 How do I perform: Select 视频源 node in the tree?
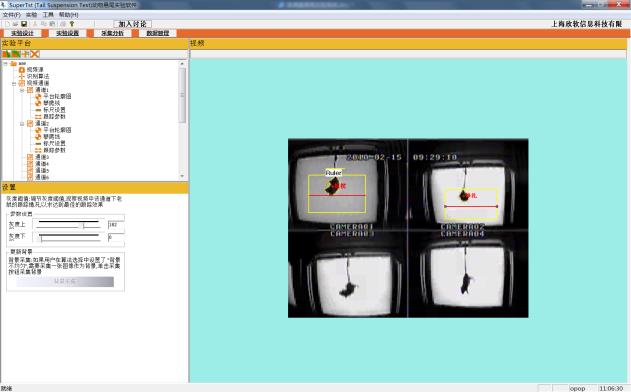tap(35, 70)
